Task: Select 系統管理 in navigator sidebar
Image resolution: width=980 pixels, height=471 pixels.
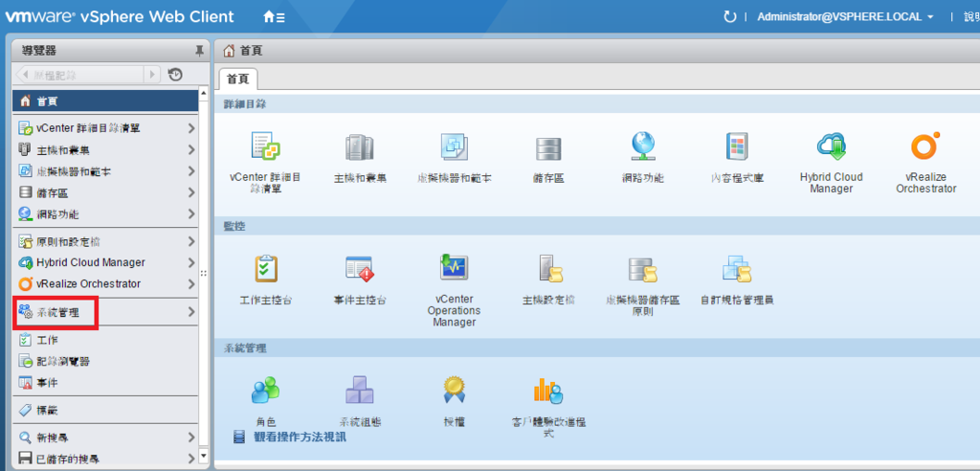Action: [105, 311]
